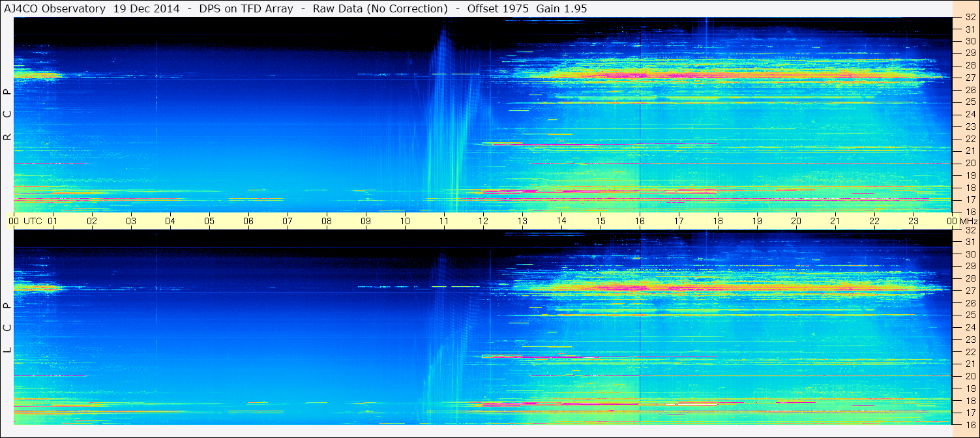Click 21 on the LCP frequency scale
This screenshot has width=980, height=438.
pos(970,364)
